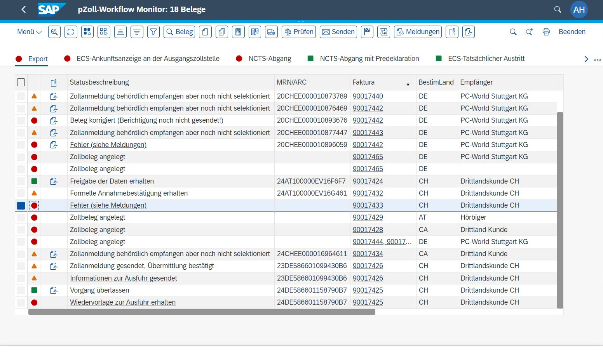Screen dimensions: 603x364
Task: Click the horizontal scrollbar below the table
Action: coord(202,312)
